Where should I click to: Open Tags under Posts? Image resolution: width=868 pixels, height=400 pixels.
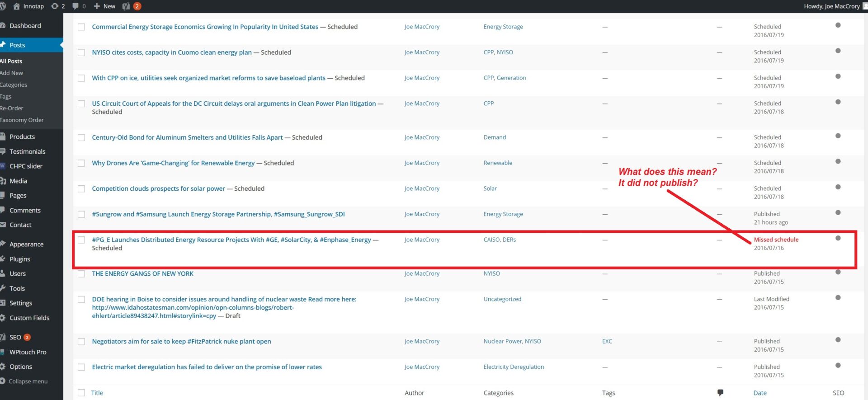coord(6,96)
